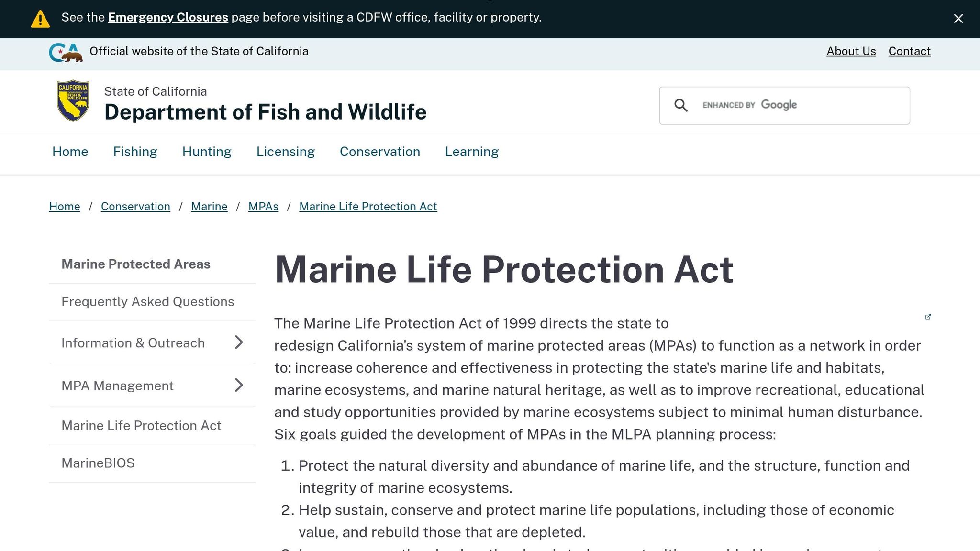The image size is (980, 551).
Task: Click Home in the breadcrumb trail
Action: [64, 207]
